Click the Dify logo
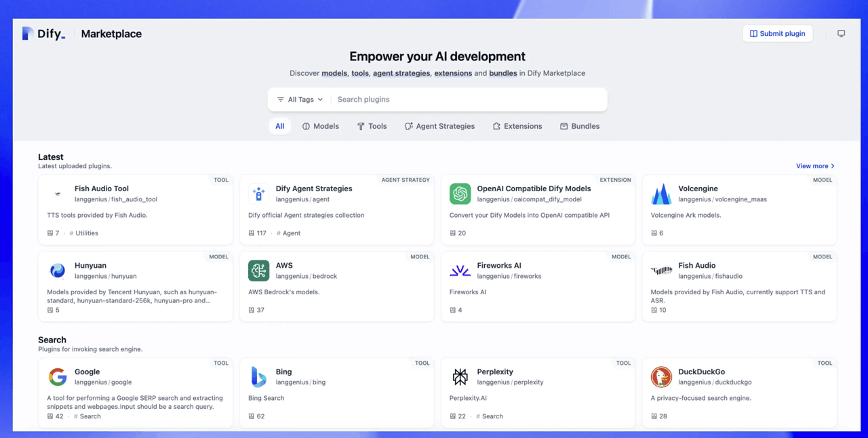This screenshot has height=438, width=868. [x=44, y=34]
